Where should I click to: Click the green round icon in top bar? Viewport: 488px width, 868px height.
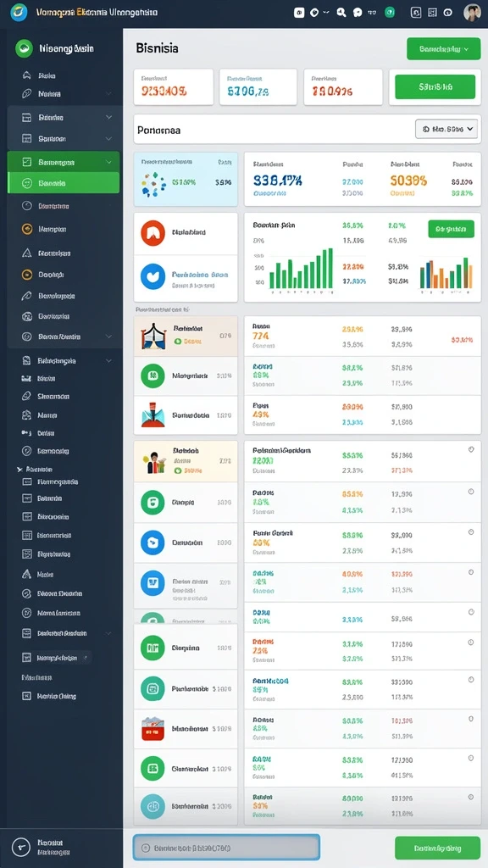point(390,12)
